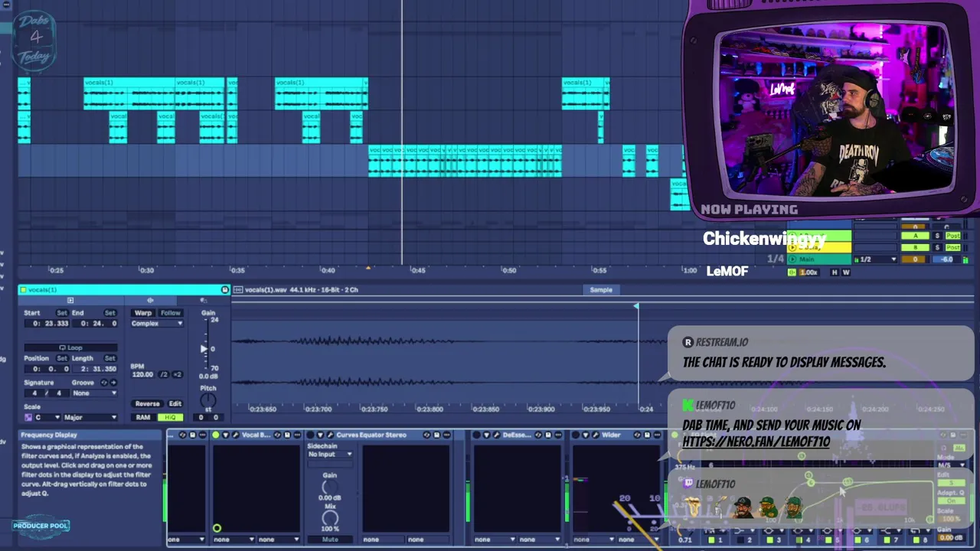Toggle the Follow button

[170, 313]
